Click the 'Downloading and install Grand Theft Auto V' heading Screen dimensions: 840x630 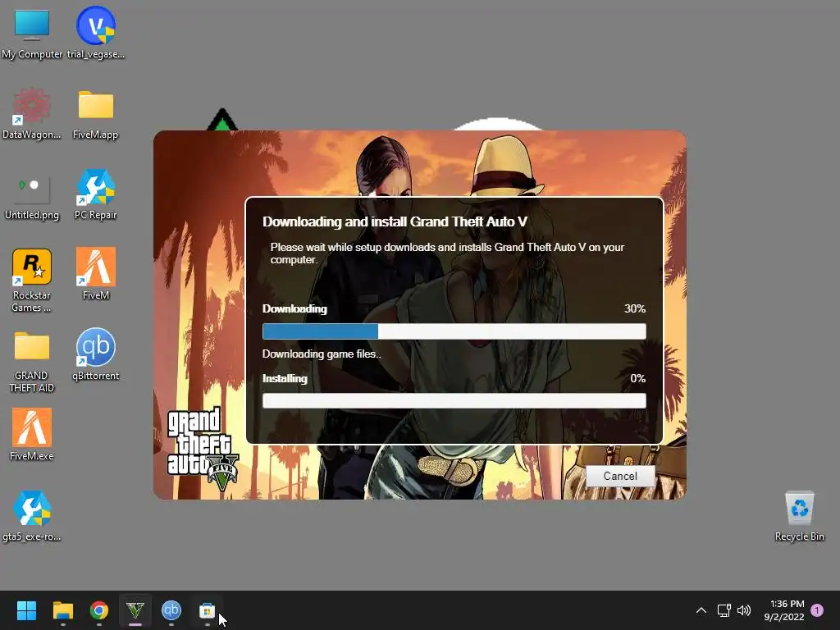(x=395, y=221)
